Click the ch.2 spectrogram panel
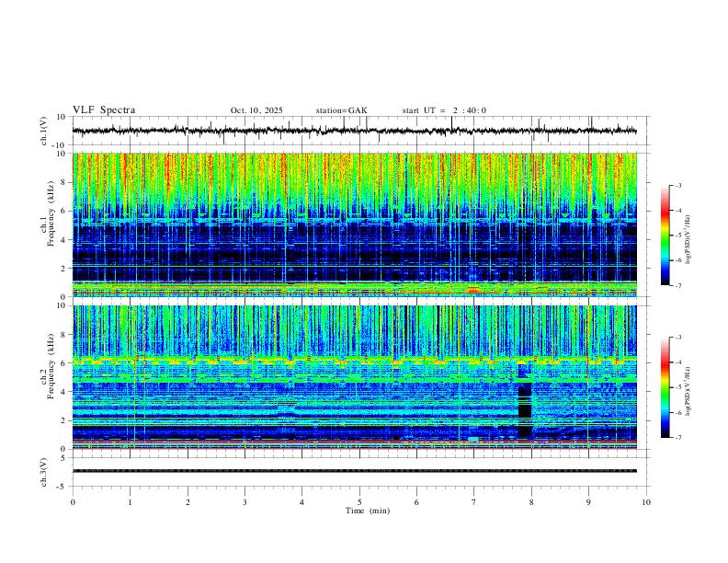 coord(355,377)
